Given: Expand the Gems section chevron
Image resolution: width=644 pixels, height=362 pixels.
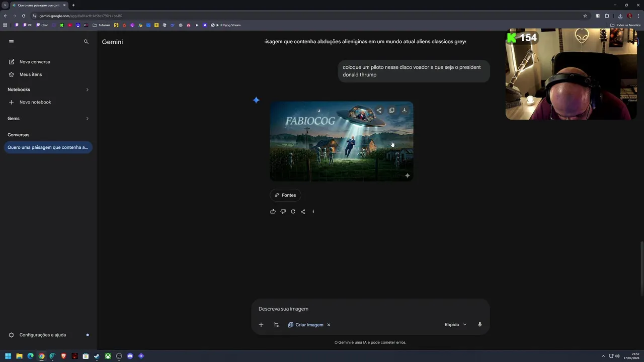Looking at the screenshot, I should pyautogui.click(x=87, y=119).
